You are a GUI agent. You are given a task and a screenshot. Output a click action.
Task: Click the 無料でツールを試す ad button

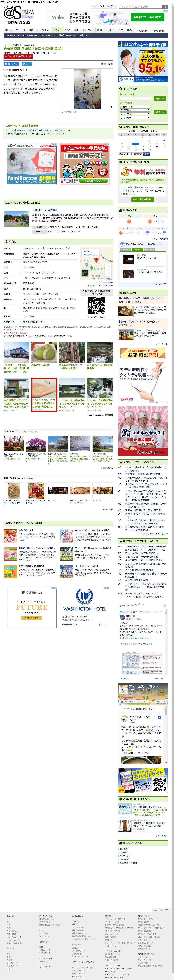pos(147,17)
